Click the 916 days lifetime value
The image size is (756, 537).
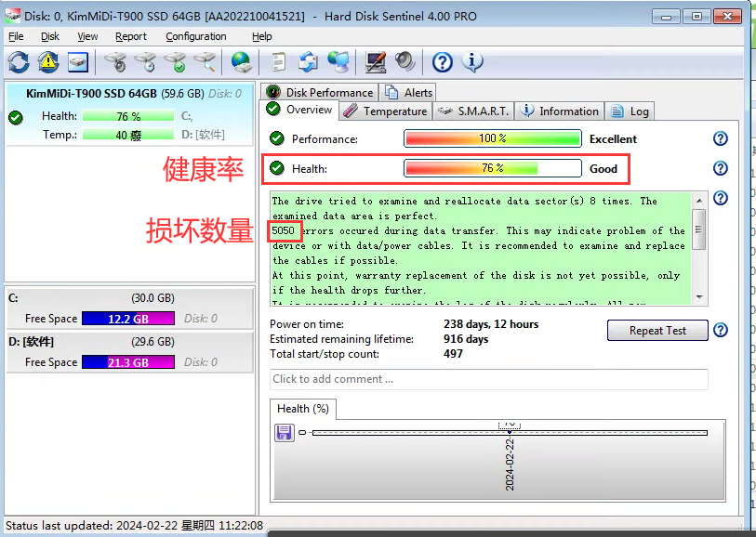point(466,339)
